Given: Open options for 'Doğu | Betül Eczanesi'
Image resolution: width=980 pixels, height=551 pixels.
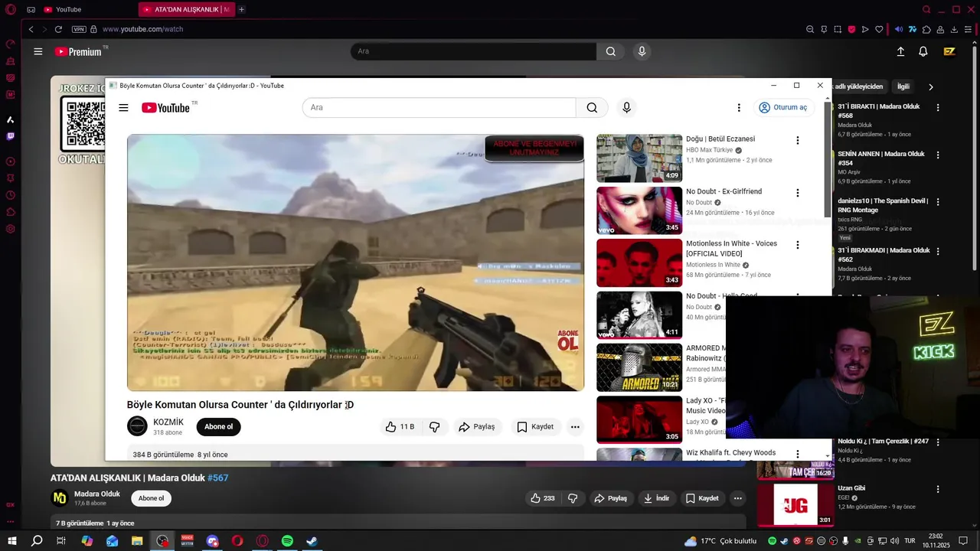Looking at the screenshot, I should point(797,141).
